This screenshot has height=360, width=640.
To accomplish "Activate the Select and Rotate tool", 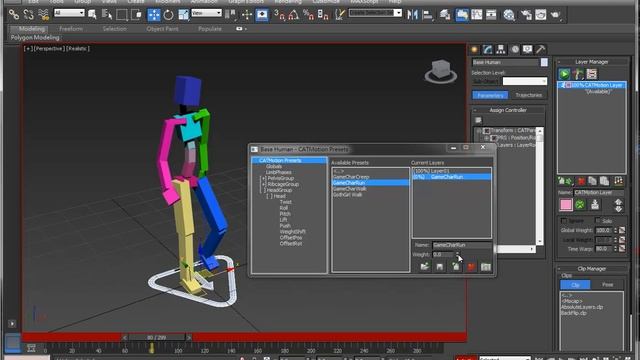I will click(x=168, y=15).
